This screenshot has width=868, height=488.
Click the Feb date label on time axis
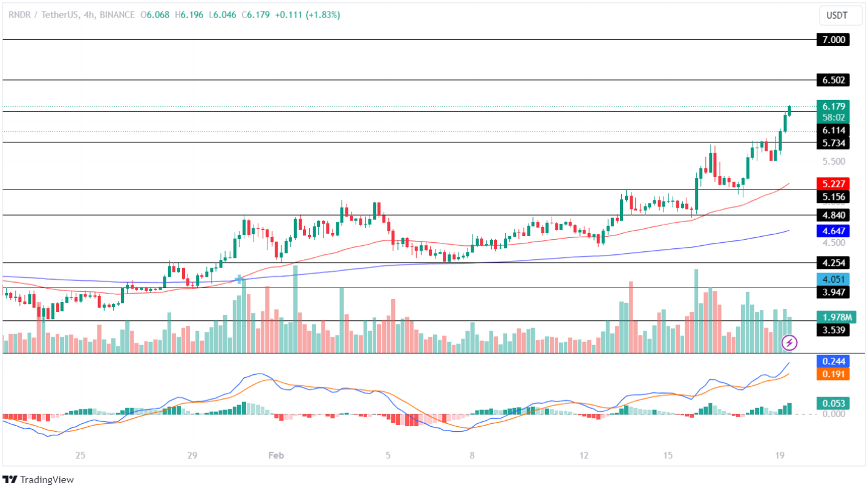click(275, 455)
